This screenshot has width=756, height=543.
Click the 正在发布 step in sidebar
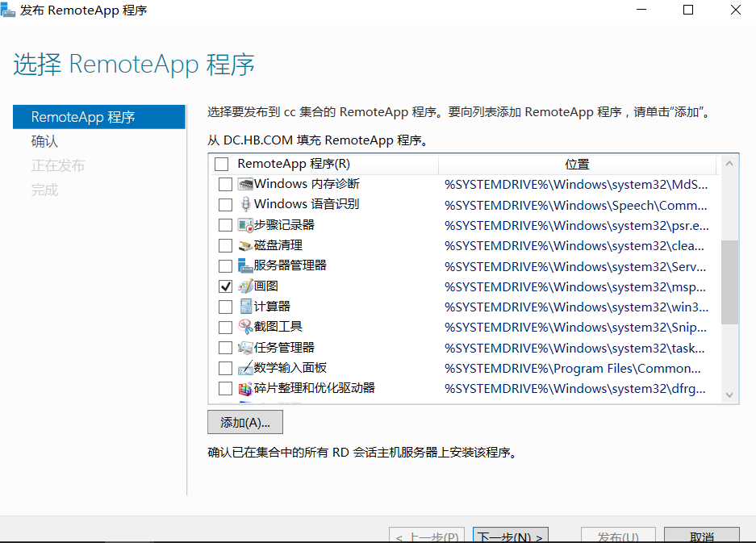coord(58,166)
